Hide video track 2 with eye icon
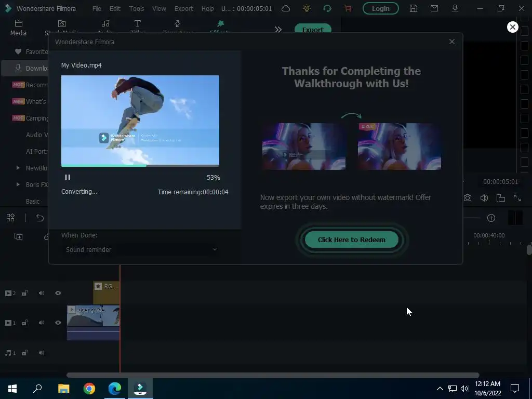532x399 pixels. (58, 293)
